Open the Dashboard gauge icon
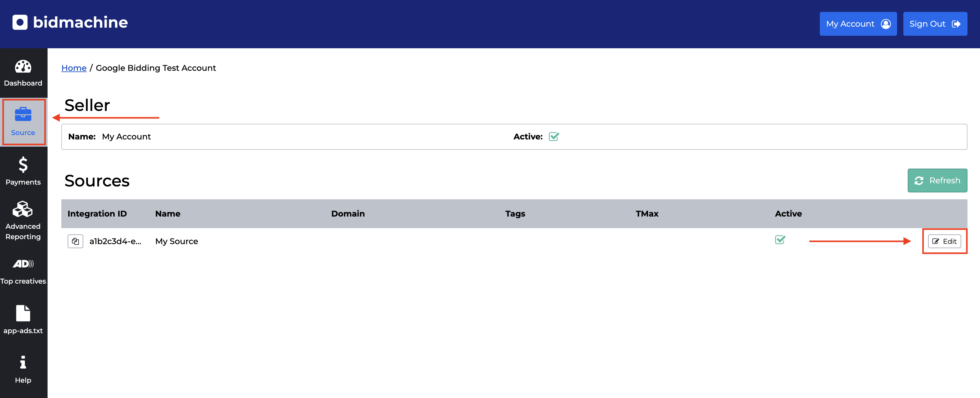Image resolution: width=980 pixels, height=398 pixels. 23,67
